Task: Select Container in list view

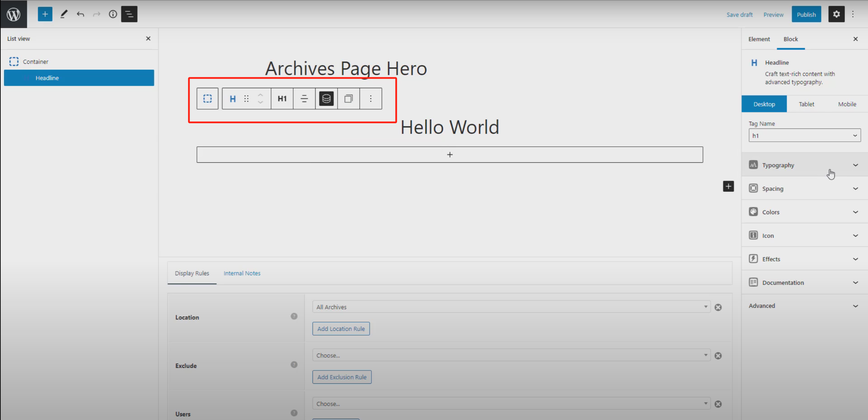Action: coord(35,62)
